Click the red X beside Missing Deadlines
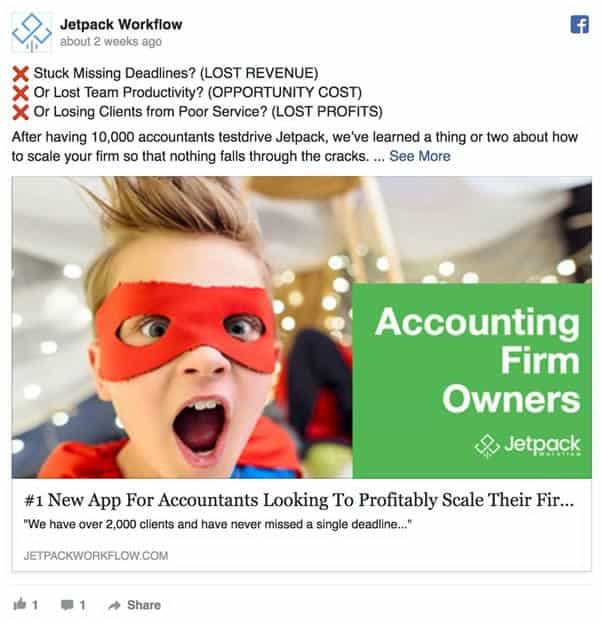Image resolution: width=601 pixels, height=623 pixels. [x=20, y=74]
